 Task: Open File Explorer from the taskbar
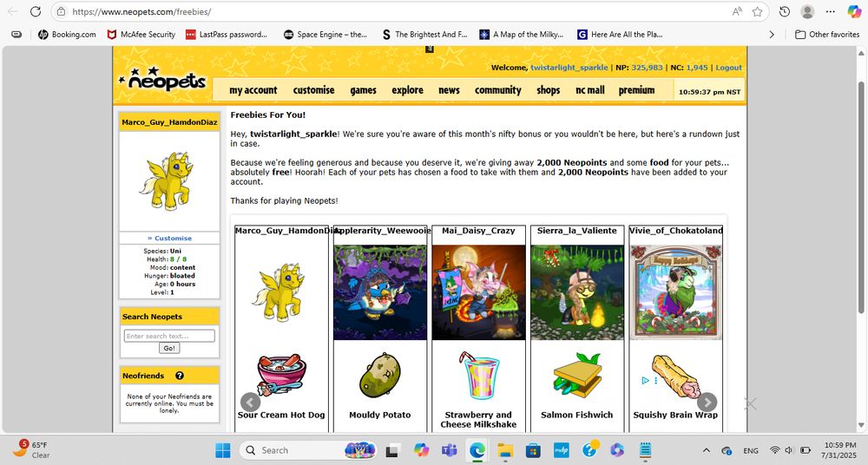tap(505, 450)
